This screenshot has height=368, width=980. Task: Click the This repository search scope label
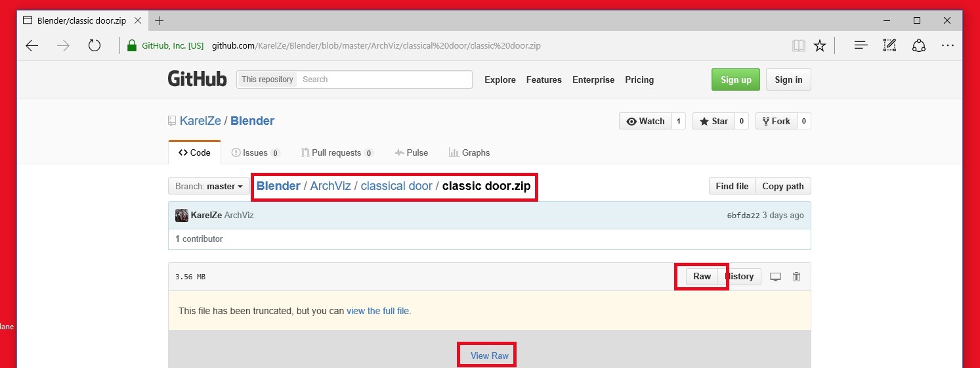tap(267, 80)
